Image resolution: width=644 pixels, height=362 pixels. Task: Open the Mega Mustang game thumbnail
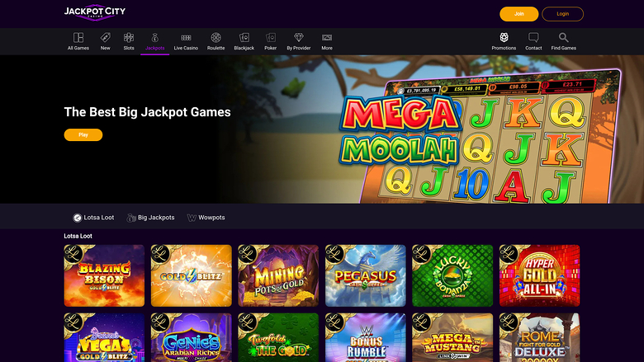tap(452, 338)
